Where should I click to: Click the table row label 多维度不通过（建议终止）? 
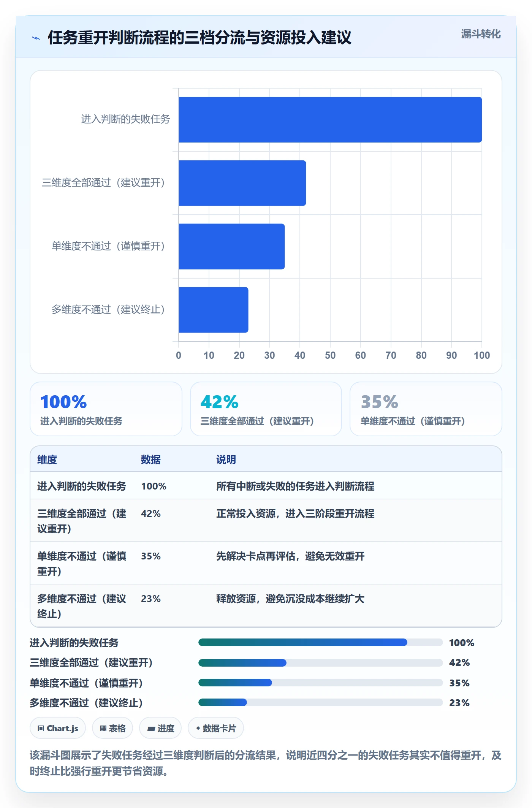pos(82,606)
